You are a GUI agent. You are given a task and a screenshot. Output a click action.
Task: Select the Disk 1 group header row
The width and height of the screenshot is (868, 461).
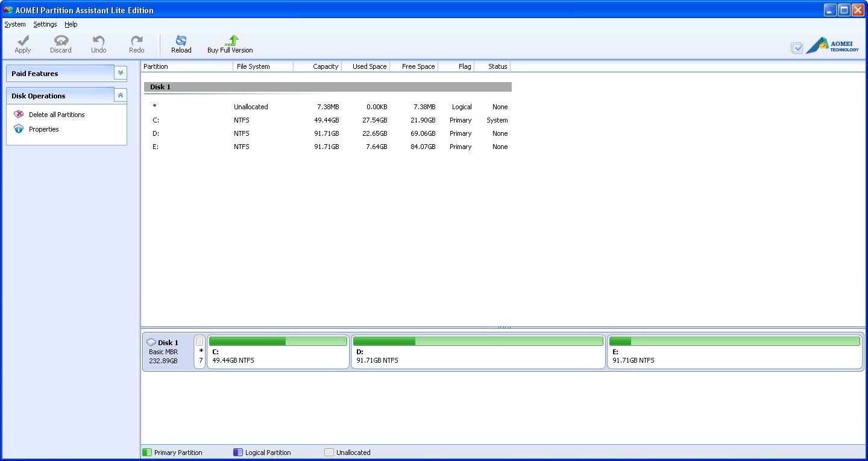(x=328, y=87)
